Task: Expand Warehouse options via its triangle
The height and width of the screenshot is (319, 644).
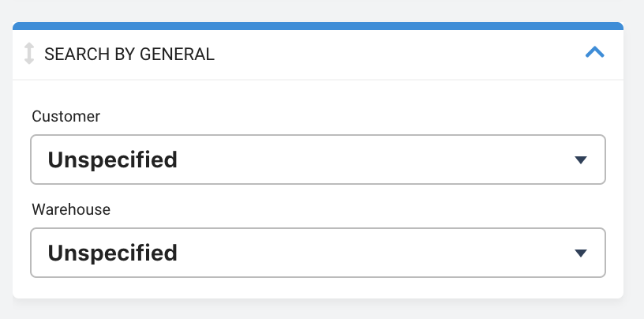Action: [x=580, y=253]
